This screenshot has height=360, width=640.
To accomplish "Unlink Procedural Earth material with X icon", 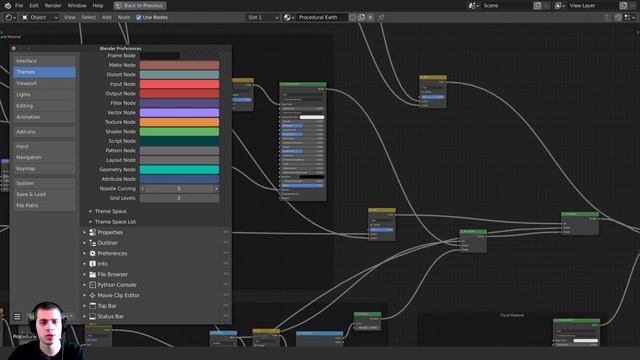I will 370,18.
